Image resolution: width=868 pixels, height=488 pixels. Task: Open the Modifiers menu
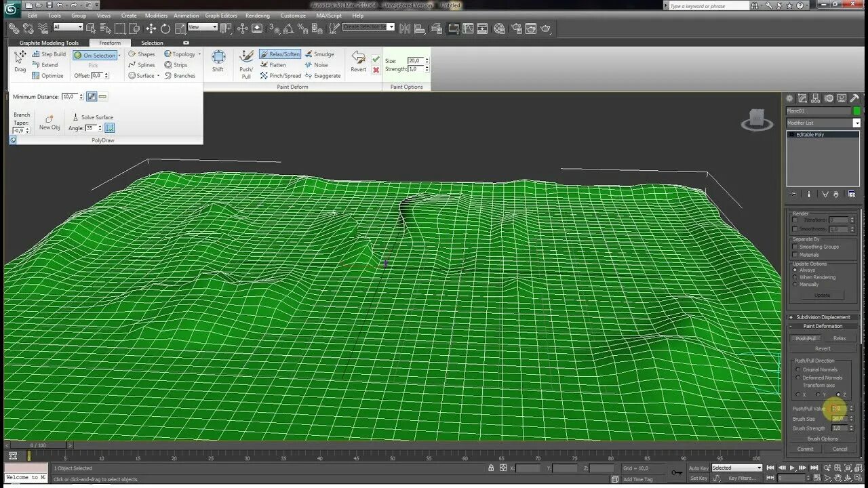tap(156, 16)
